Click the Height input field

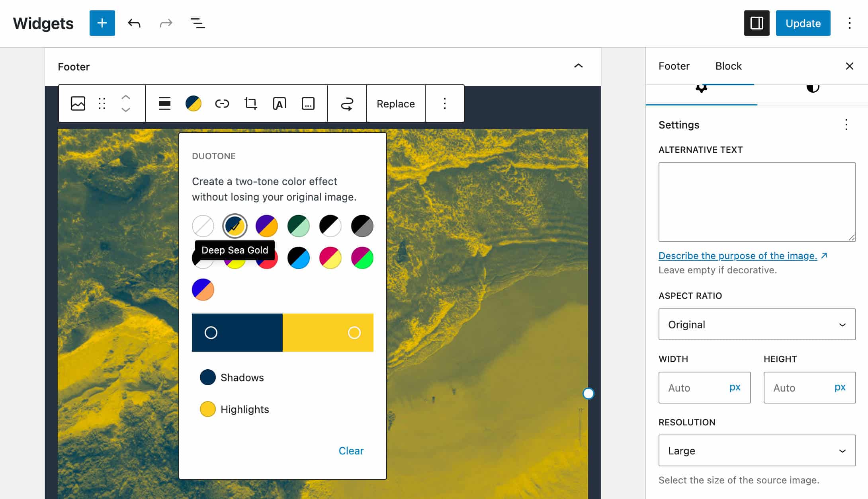(x=809, y=388)
